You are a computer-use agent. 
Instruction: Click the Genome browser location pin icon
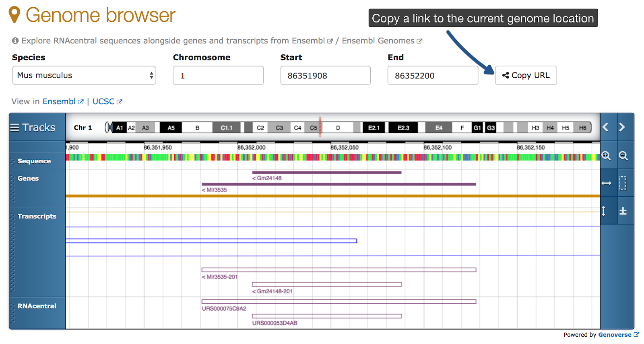pos(14,15)
